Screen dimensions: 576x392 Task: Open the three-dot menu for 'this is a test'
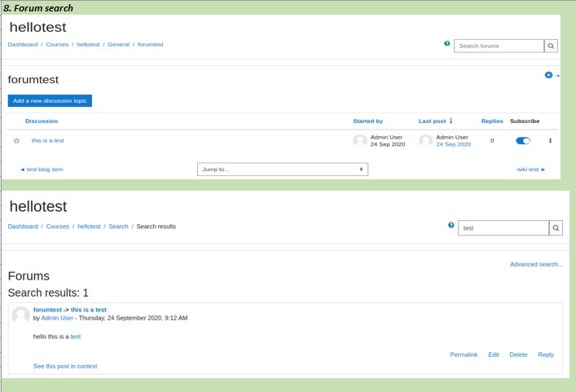(x=550, y=141)
